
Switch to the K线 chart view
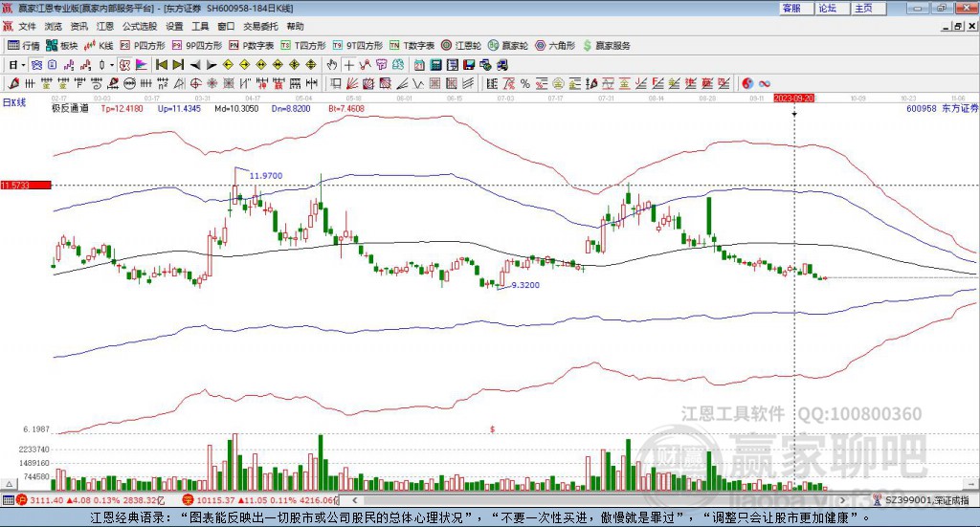point(99,46)
